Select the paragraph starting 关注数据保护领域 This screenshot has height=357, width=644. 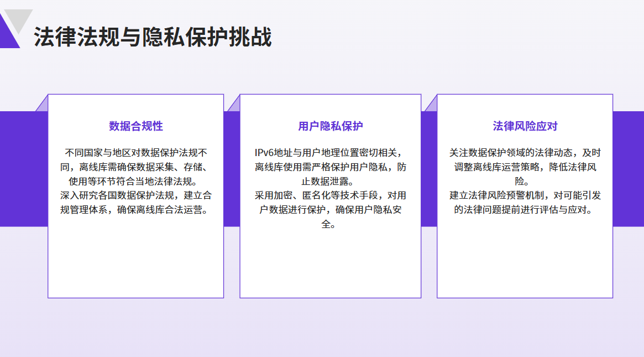525,167
